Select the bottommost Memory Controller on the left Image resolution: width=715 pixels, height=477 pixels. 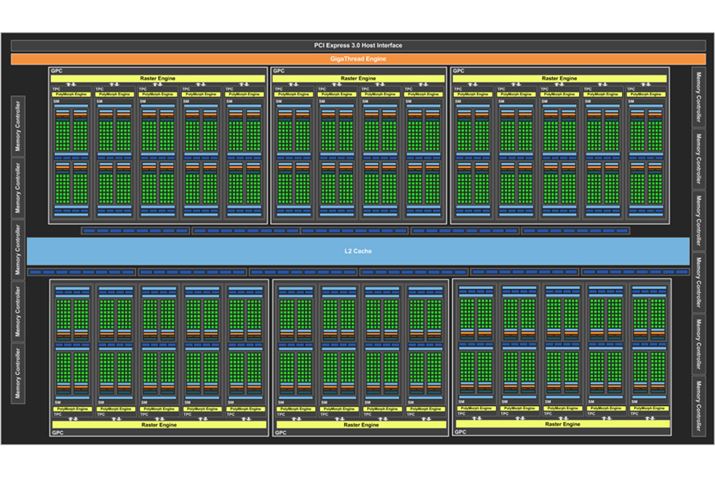(x=17, y=373)
